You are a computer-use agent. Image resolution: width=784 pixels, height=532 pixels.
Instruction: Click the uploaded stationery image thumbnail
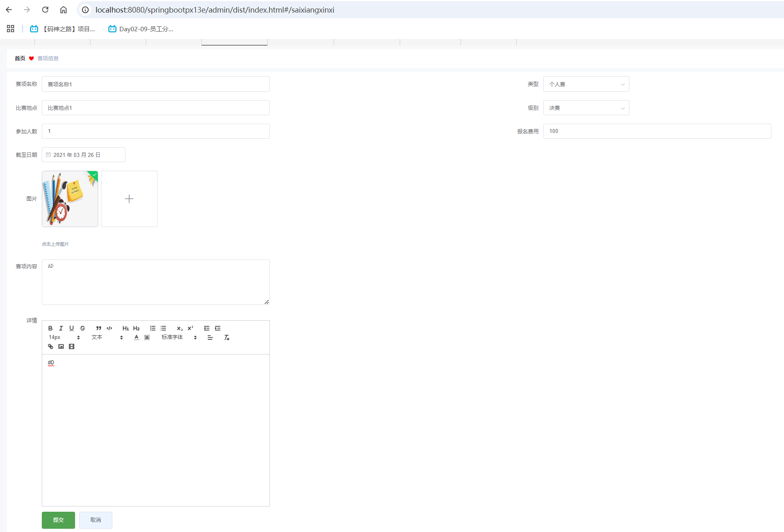point(70,199)
